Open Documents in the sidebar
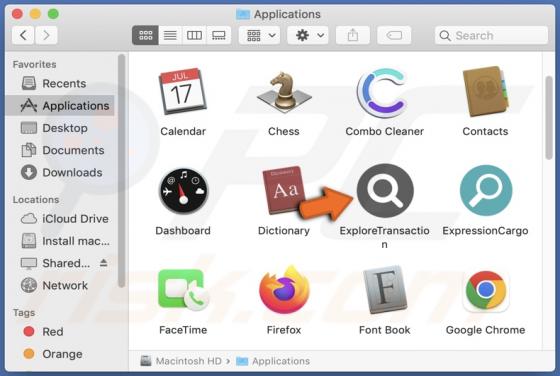This screenshot has width=560, height=376. [x=61, y=150]
